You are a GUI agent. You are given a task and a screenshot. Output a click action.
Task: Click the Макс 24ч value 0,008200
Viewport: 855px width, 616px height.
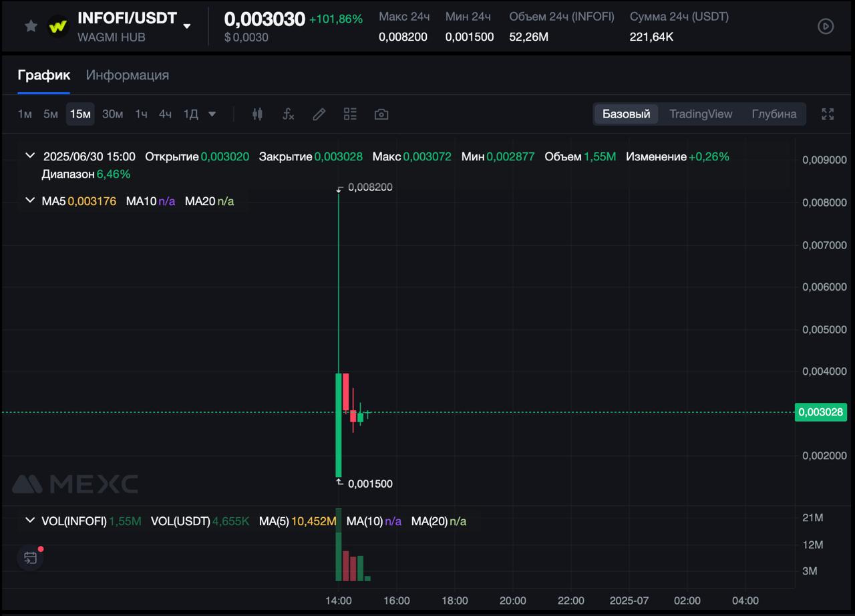403,37
